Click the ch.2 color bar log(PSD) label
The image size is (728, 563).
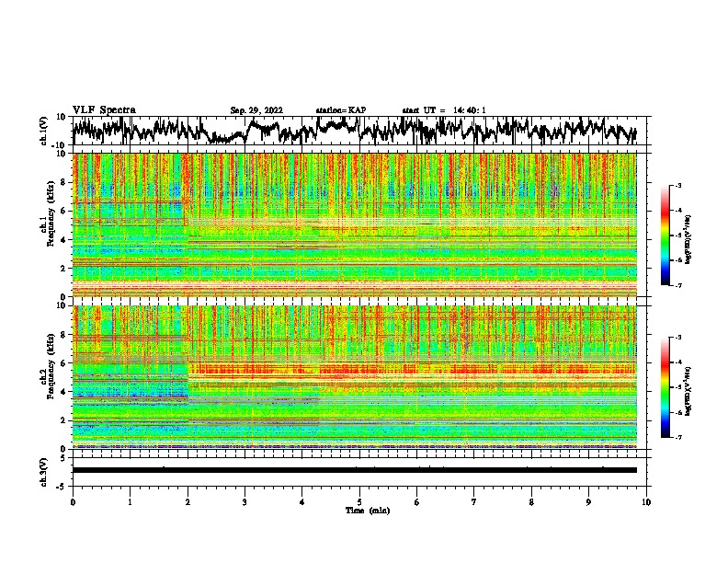click(688, 391)
